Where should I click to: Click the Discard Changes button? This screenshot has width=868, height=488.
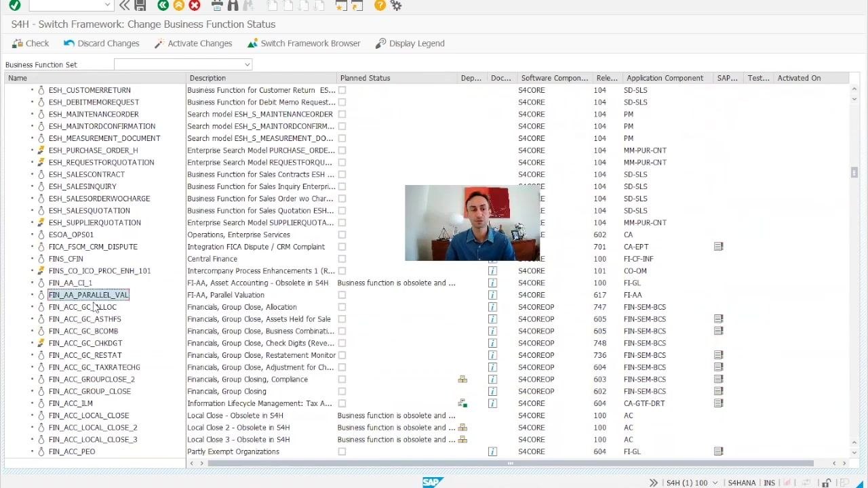(101, 43)
